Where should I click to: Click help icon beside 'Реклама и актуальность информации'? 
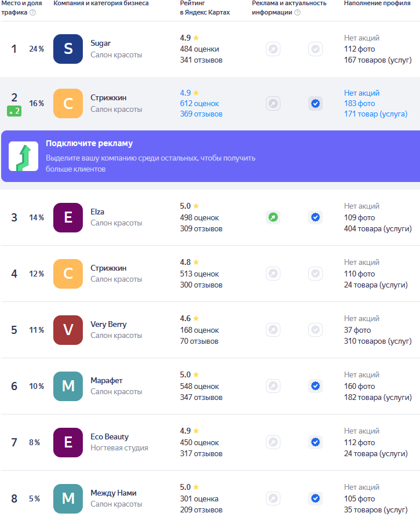click(x=297, y=13)
